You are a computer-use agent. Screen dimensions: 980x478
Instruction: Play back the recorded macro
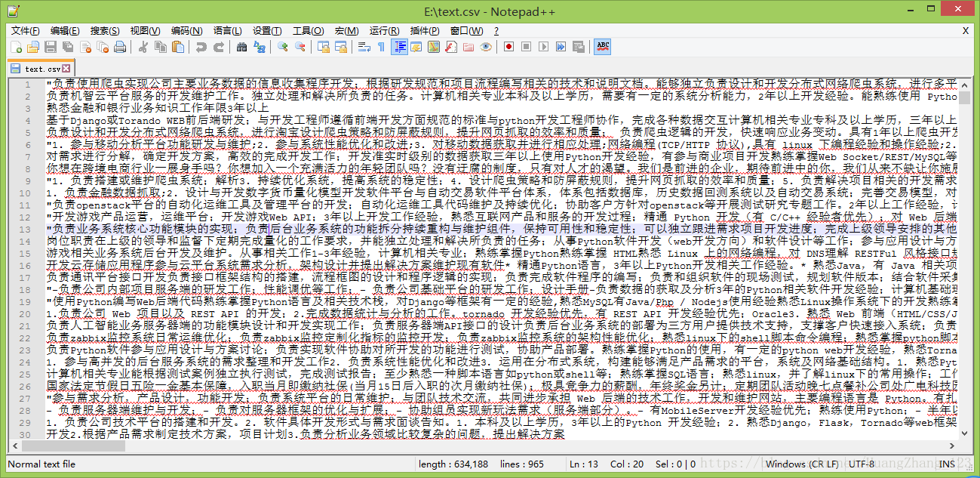[x=543, y=47]
